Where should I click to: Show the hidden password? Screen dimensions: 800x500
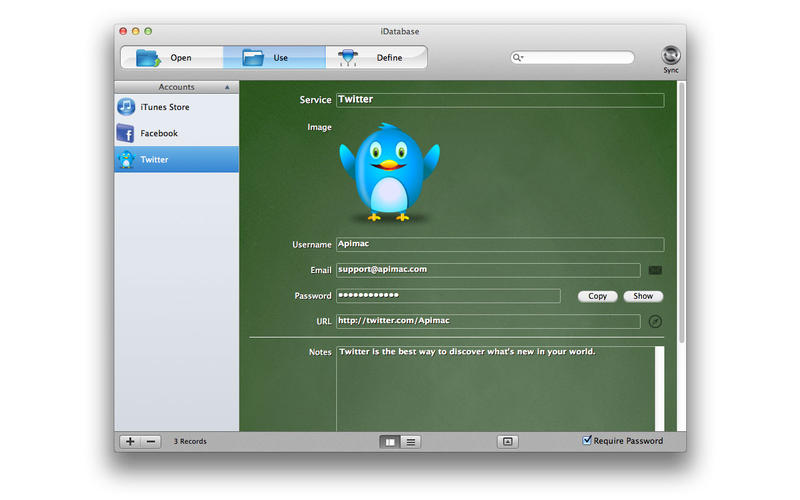[x=643, y=296]
